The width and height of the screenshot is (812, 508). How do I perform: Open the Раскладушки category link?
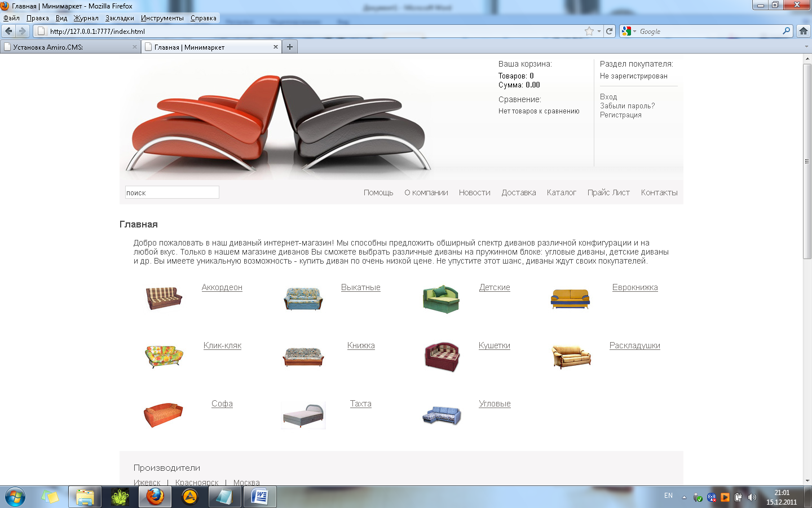point(635,345)
